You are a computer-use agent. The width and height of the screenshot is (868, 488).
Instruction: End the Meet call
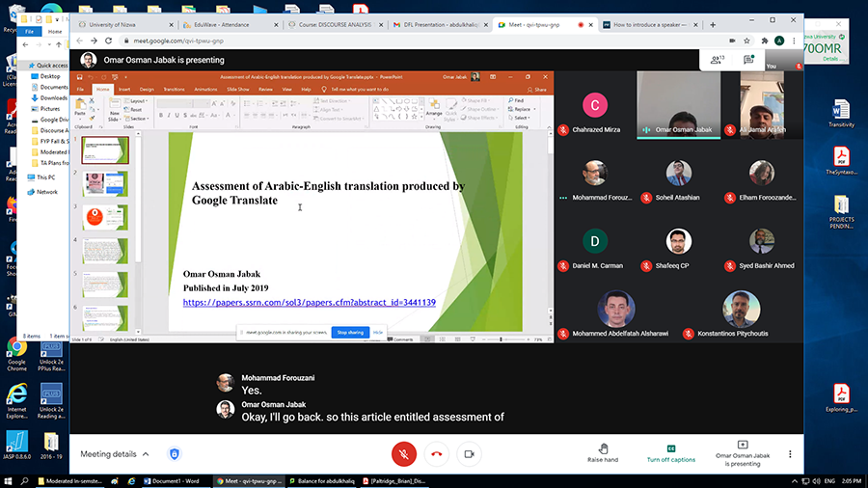(437, 454)
